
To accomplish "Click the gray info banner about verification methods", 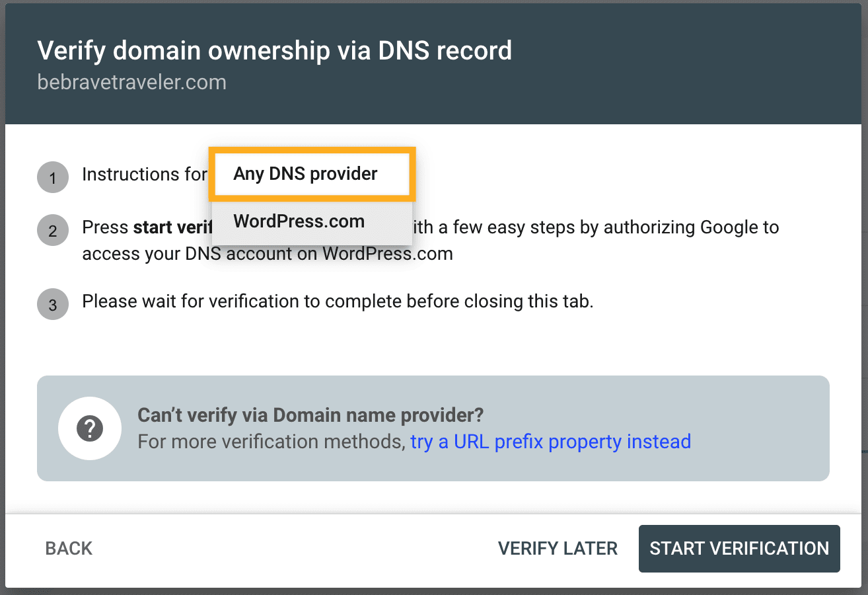I will pos(433,428).
